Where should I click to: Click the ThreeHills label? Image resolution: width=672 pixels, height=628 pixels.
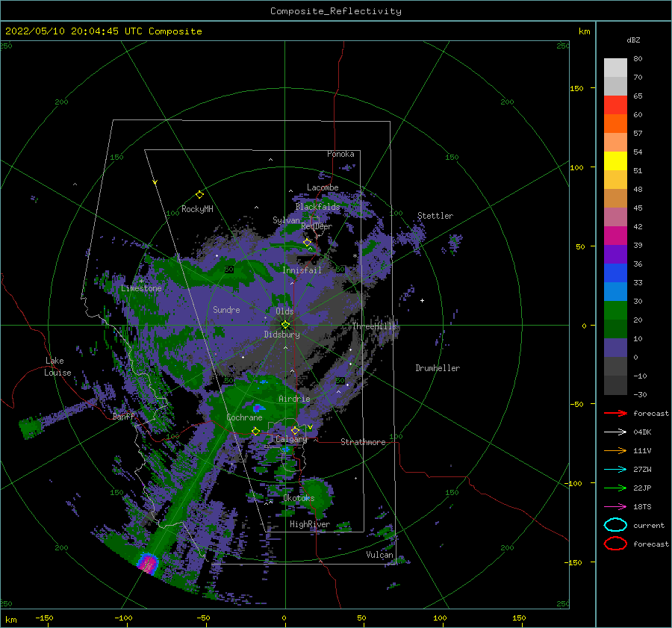[x=374, y=326]
